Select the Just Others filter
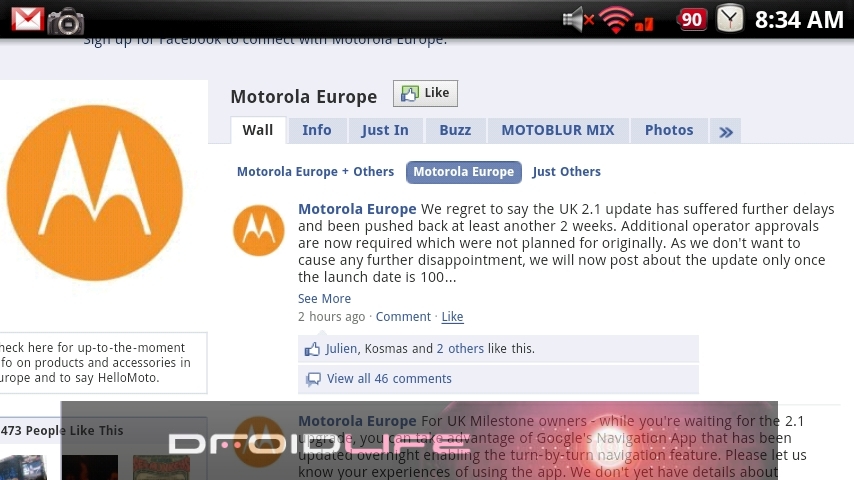The height and width of the screenshot is (480, 854). (x=566, y=172)
